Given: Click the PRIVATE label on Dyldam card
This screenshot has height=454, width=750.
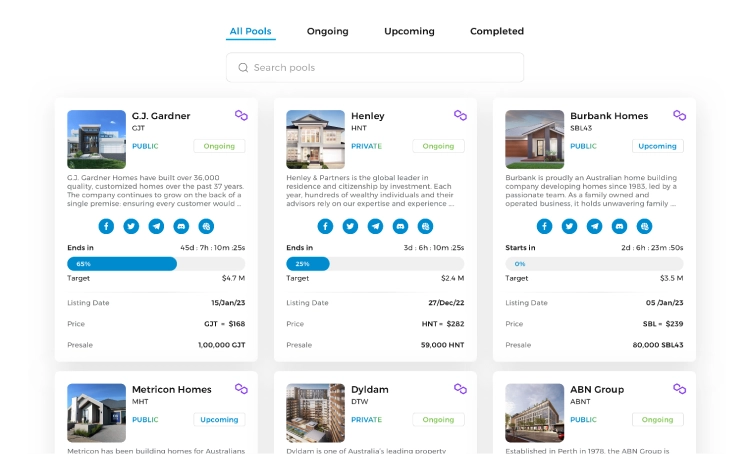Looking at the screenshot, I should click(x=366, y=420).
